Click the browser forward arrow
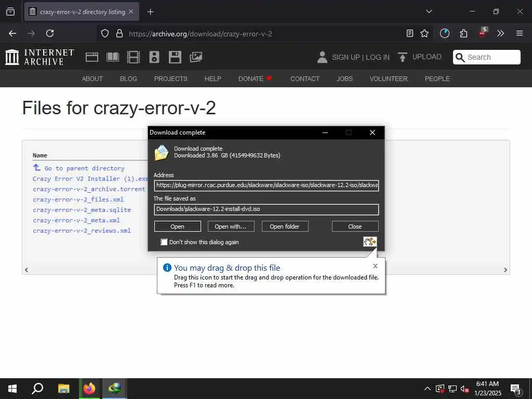This screenshot has height=399, width=532. 31,33
